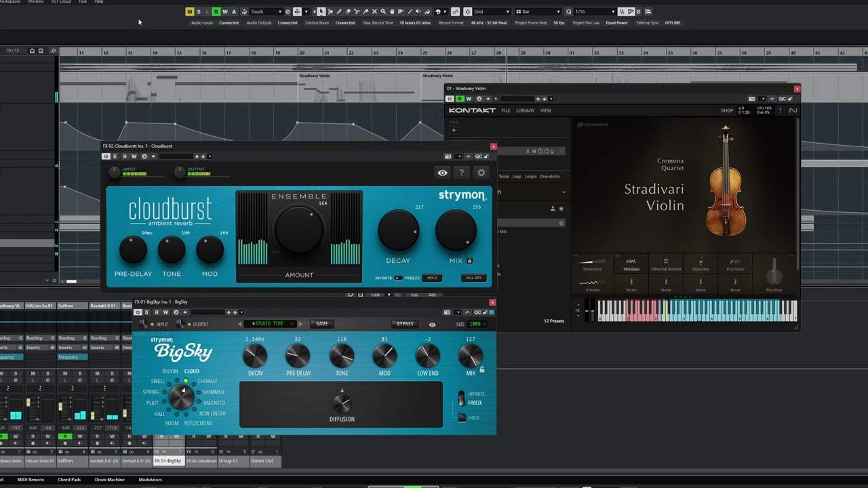Click the BigSky SAVE button
The image size is (868, 488).
coord(321,324)
